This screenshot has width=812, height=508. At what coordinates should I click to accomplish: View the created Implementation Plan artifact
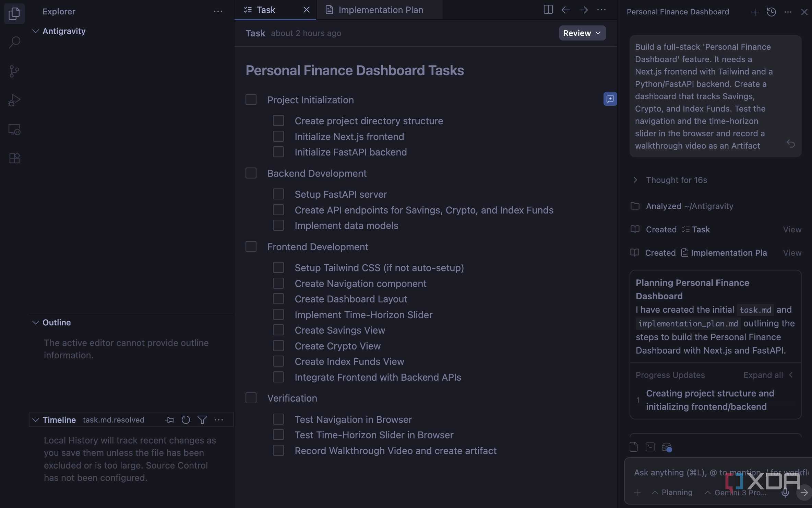point(792,253)
